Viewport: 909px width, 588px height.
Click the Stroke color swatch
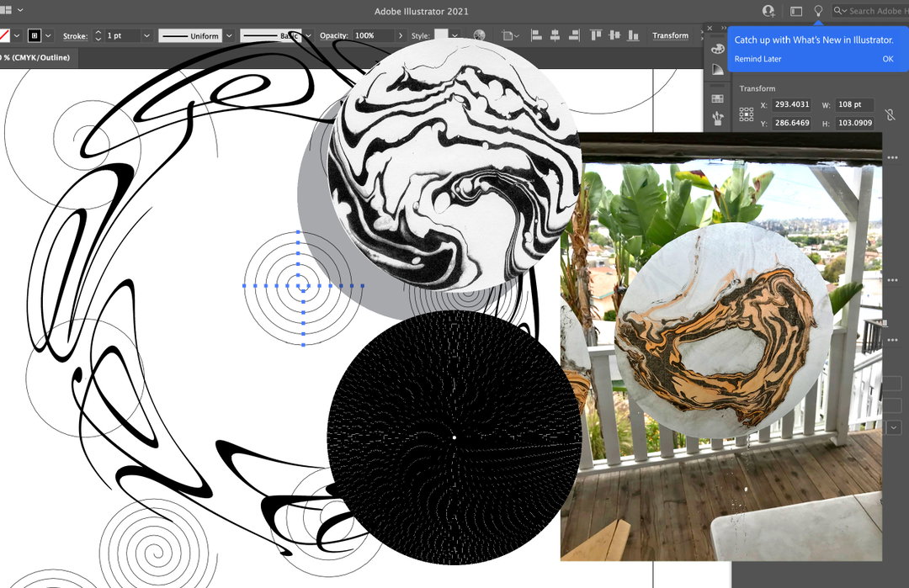coord(35,35)
